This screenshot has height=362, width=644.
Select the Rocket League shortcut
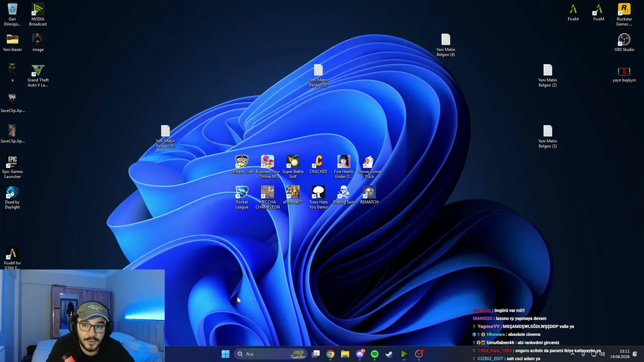pyautogui.click(x=242, y=198)
